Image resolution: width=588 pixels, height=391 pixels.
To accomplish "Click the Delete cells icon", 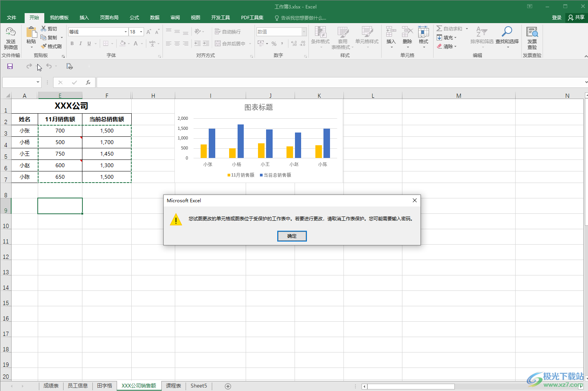I will click(407, 32).
